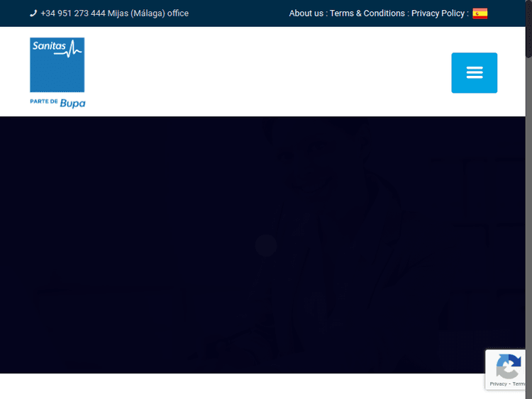Click the "Parte de Bupa" wordmark
532x399 pixels.
click(57, 103)
